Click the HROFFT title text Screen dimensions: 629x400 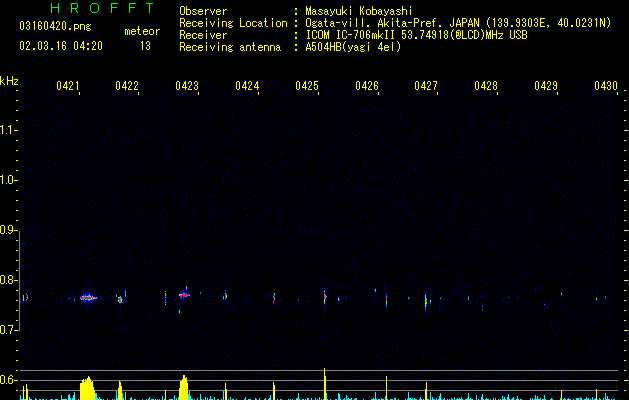[102, 8]
